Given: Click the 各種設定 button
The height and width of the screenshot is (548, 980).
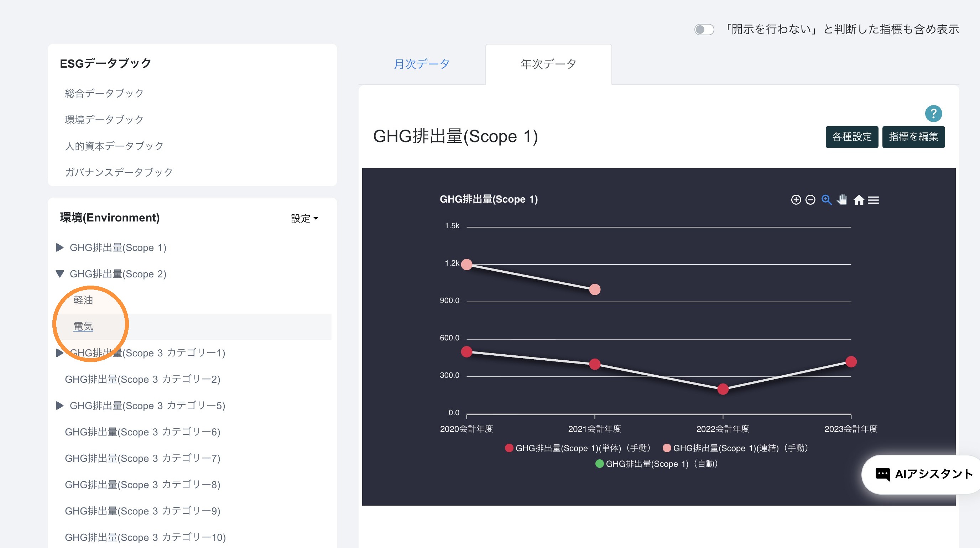Looking at the screenshot, I should coord(851,136).
